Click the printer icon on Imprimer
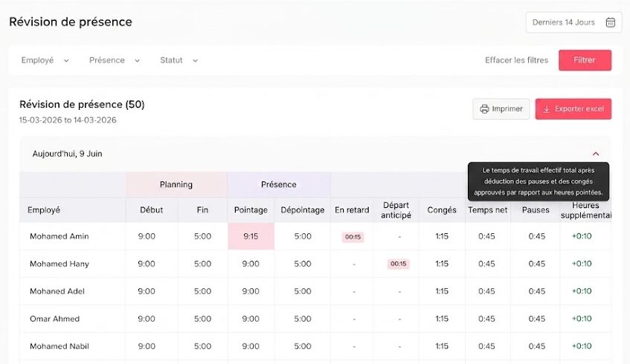Screen dimensions: 630x364 [484, 109]
